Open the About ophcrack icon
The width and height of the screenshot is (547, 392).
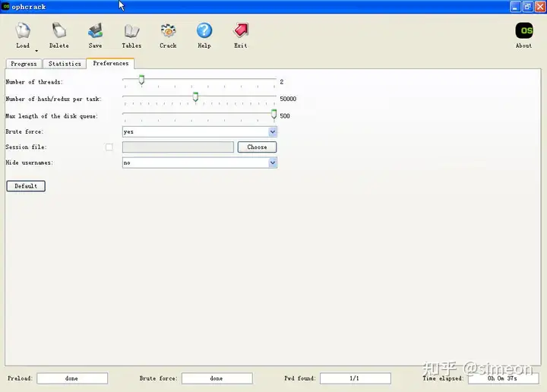[x=524, y=31]
